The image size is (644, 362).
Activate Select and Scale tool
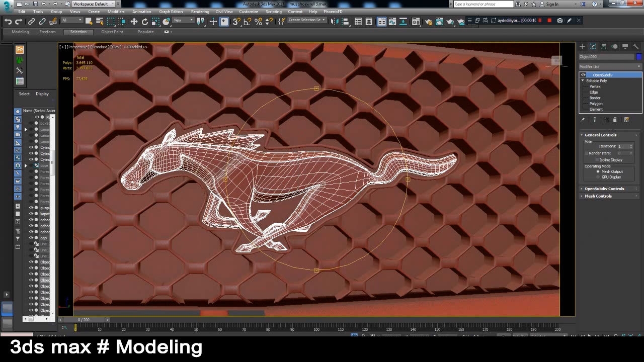point(155,22)
